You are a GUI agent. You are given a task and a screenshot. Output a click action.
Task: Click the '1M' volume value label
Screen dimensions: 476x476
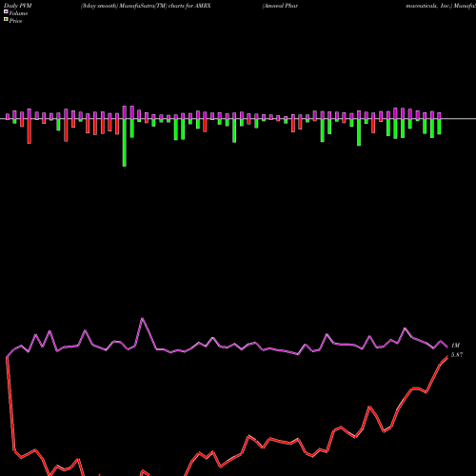point(455,346)
